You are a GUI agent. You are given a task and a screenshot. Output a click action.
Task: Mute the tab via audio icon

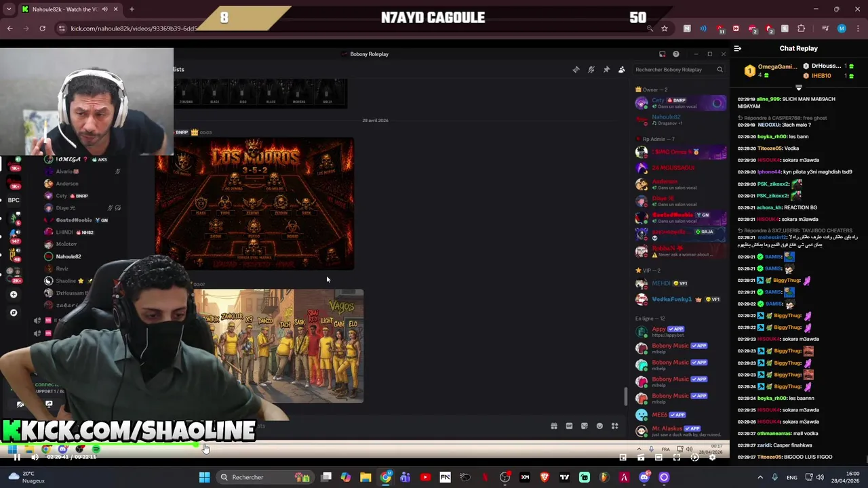pyautogui.click(x=104, y=9)
